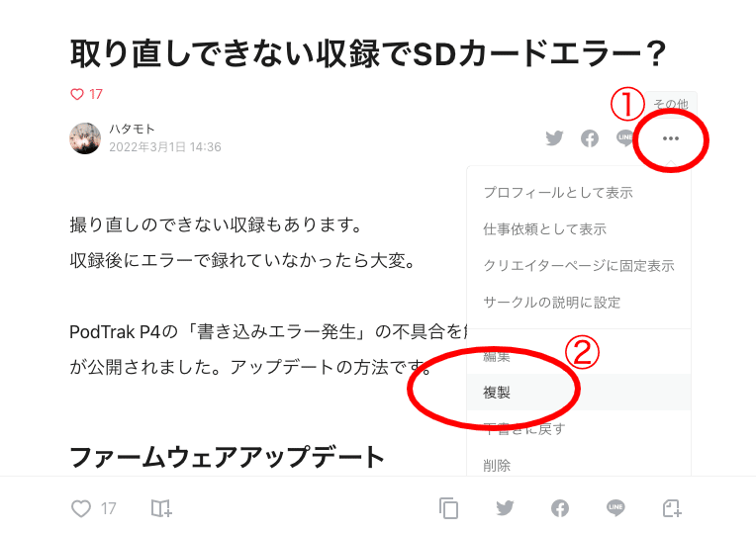Image resolution: width=756 pixels, height=533 pixels.
Task: Open the three-dot その他 menu
Action: (671, 138)
